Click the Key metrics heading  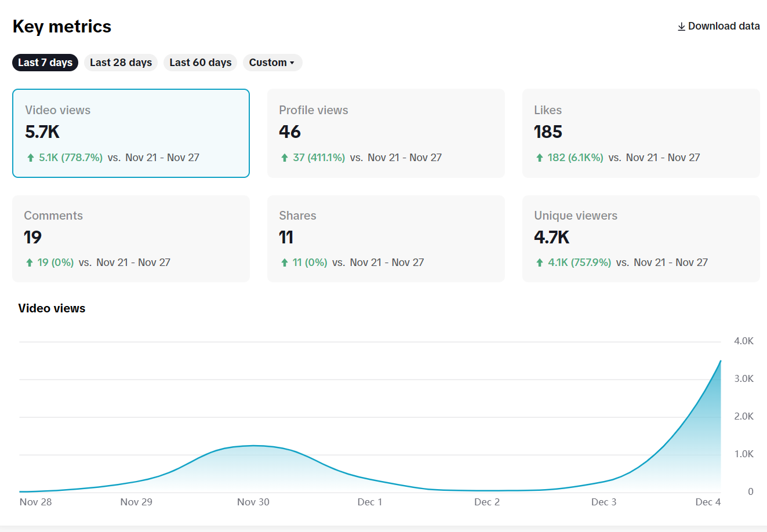(62, 27)
